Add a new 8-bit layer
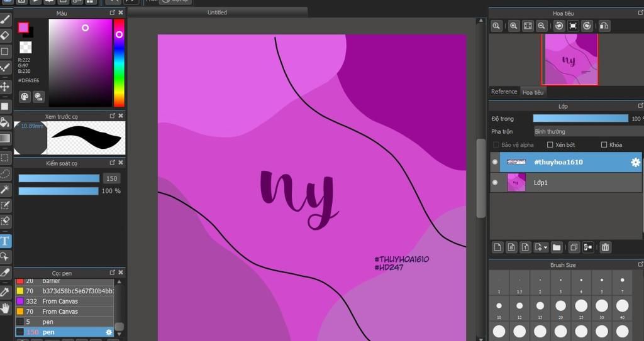Image resolution: width=644 pixels, height=341 pixels. coord(511,247)
